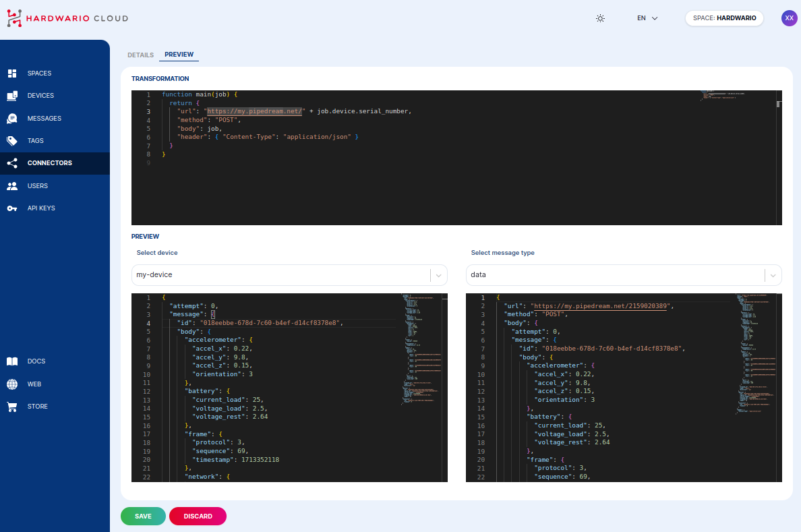Image resolution: width=801 pixels, height=532 pixels.
Task: Click the pipedream URL in transformation editor
Action: pyautogui.click(x=256, y=111)
